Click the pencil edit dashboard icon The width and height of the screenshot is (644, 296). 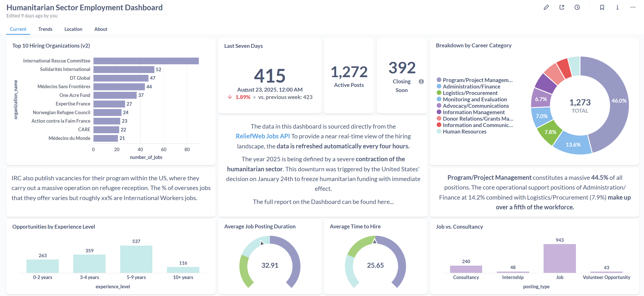(546, 7)
